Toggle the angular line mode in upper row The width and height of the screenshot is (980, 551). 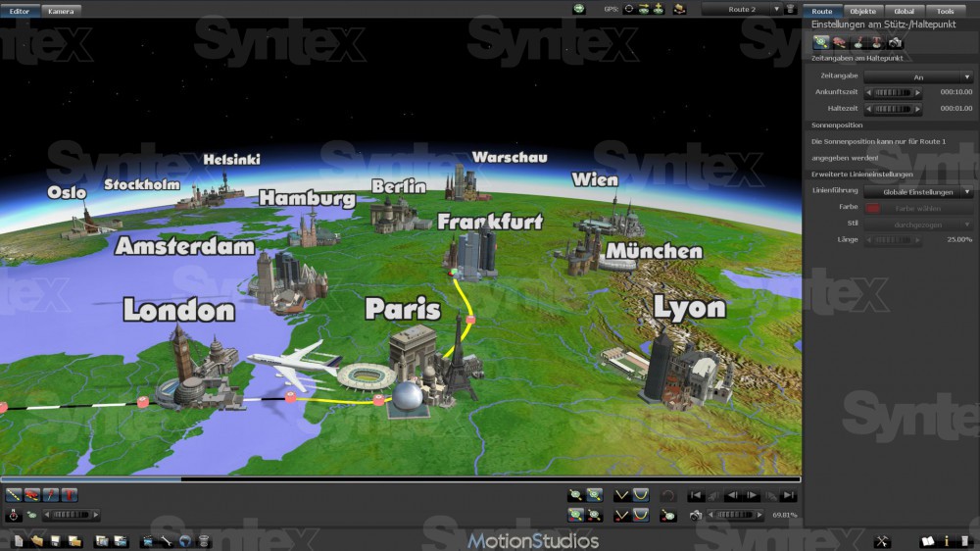tap(622, 495)
